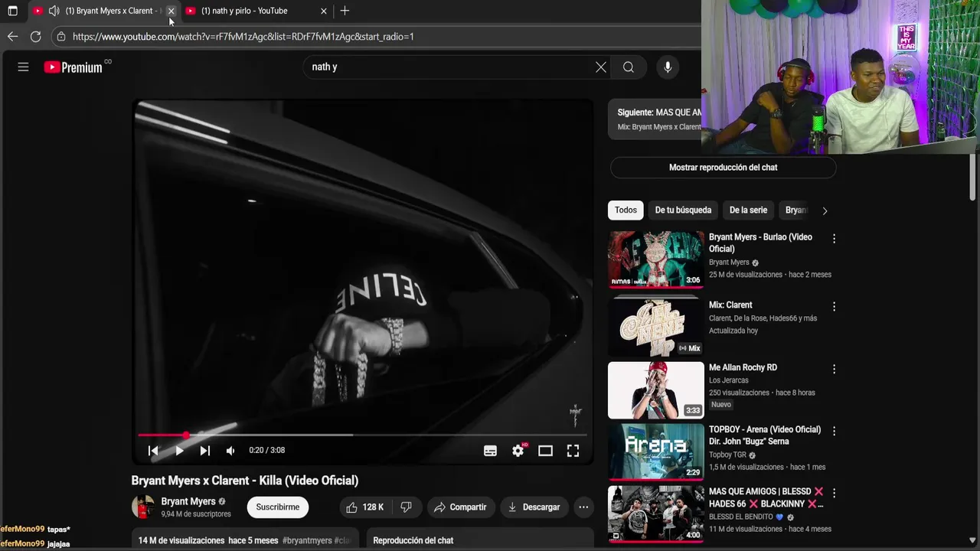Run search with the magnifier icon
The width and height of the screenshot is (980, 551).
(629, 67)
